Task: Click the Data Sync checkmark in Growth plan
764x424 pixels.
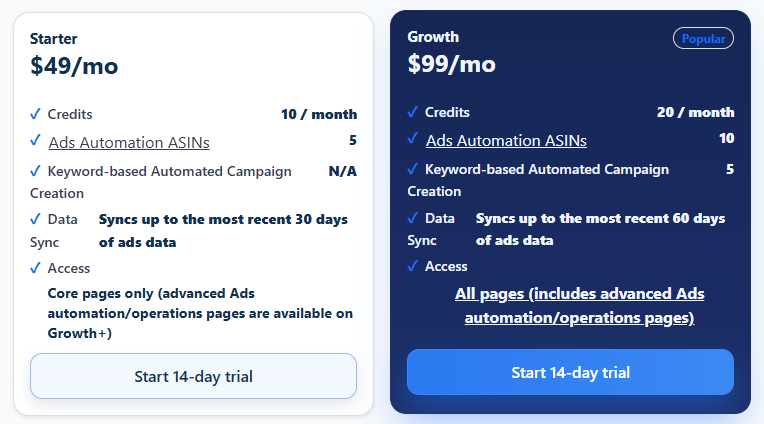Action: [413, 217]
